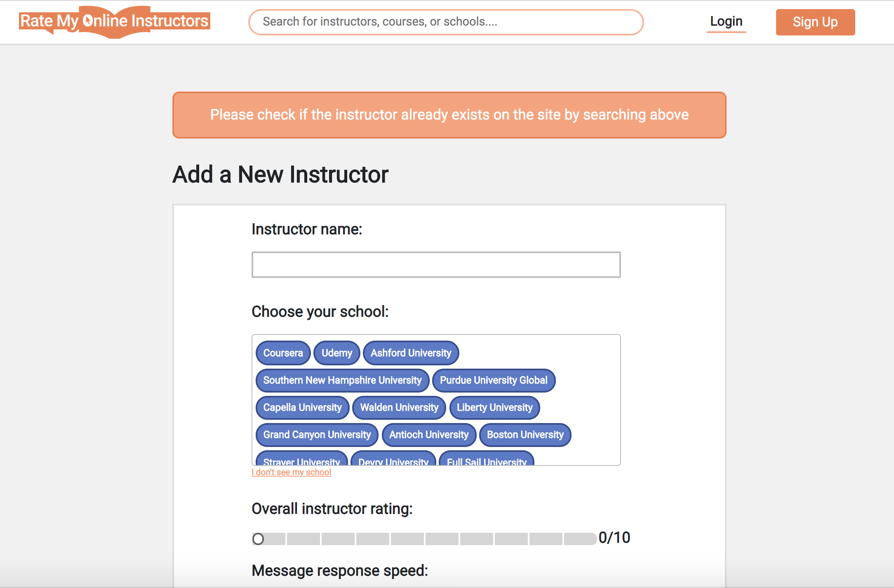Click the Rate My Online Instructors logo
Viewport: 894px width, 588px height.
pyautogui.click(x=114, y=21)
